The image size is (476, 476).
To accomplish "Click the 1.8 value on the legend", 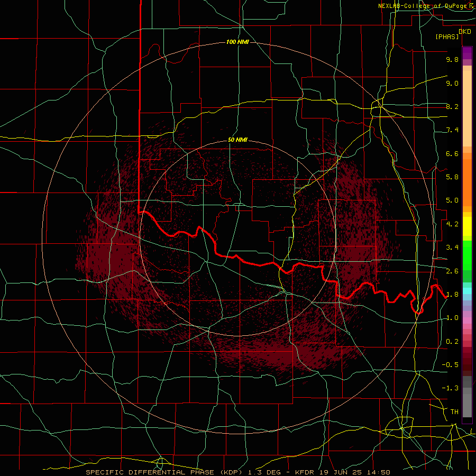I will point(452,295).
